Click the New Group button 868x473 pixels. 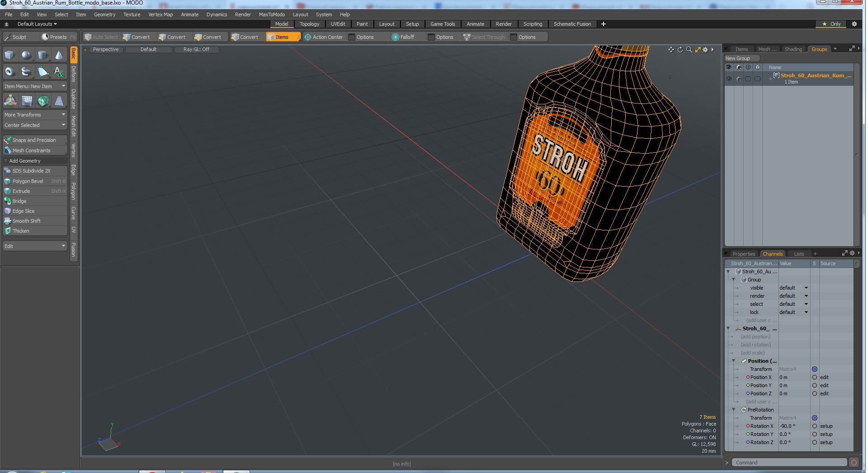741,58
